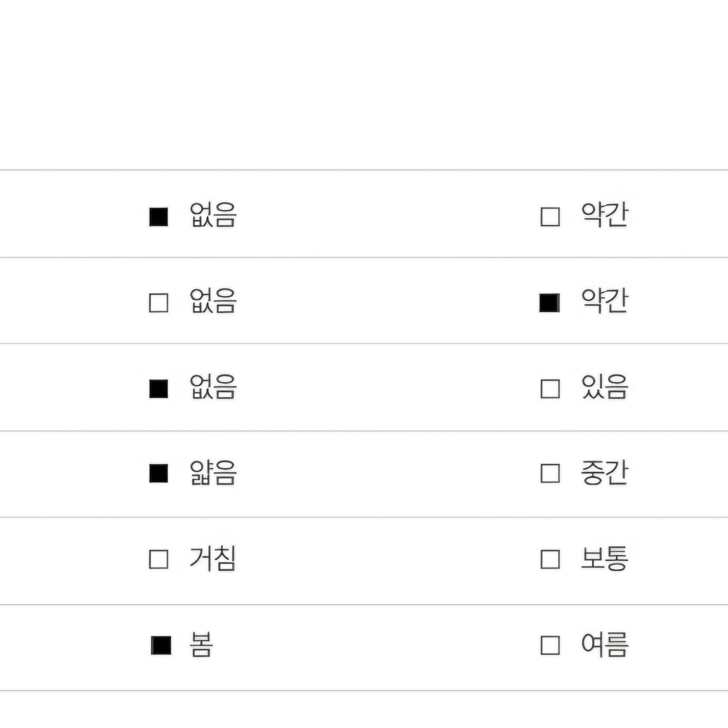
Task: Mark the 여름 checkbox
Action: tap(550, 645)
